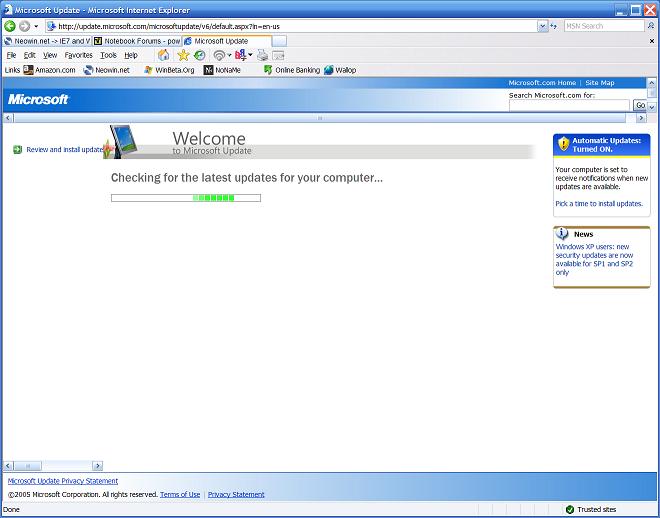
Task: Open the feeds icon dropdown arrow
Action: [229, 55]
